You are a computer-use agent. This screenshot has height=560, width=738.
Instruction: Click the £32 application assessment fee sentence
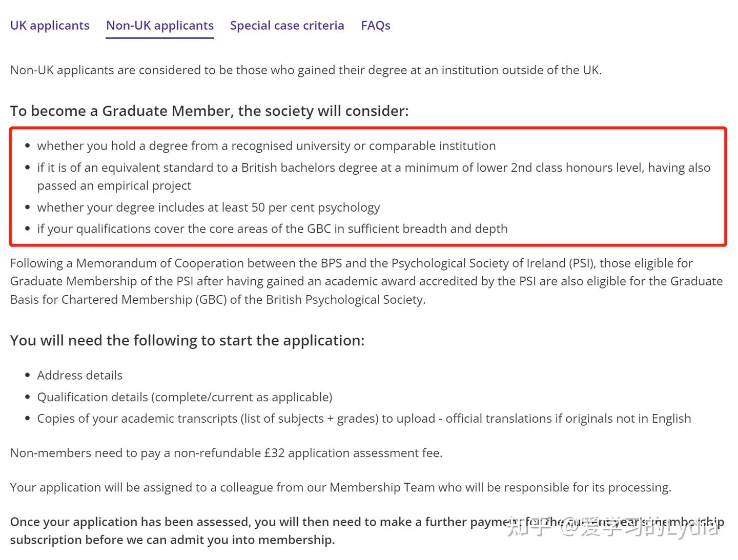pyautogui.click(x=226, y=453)
